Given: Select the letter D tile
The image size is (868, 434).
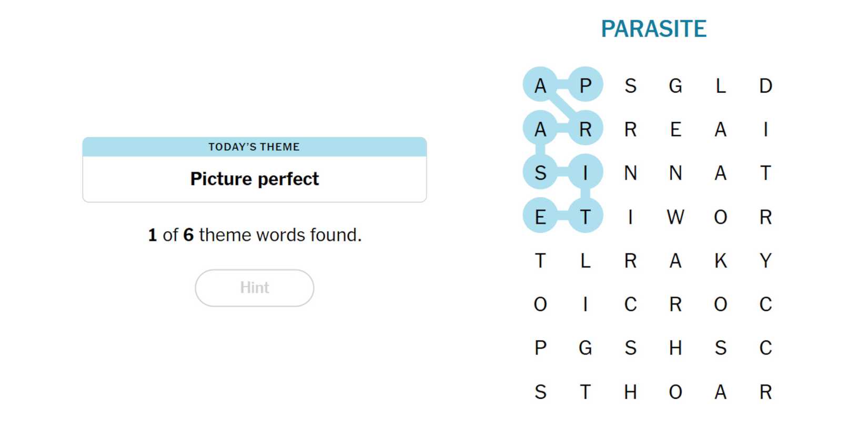Looking at the screenshot, I should (765, 85).
